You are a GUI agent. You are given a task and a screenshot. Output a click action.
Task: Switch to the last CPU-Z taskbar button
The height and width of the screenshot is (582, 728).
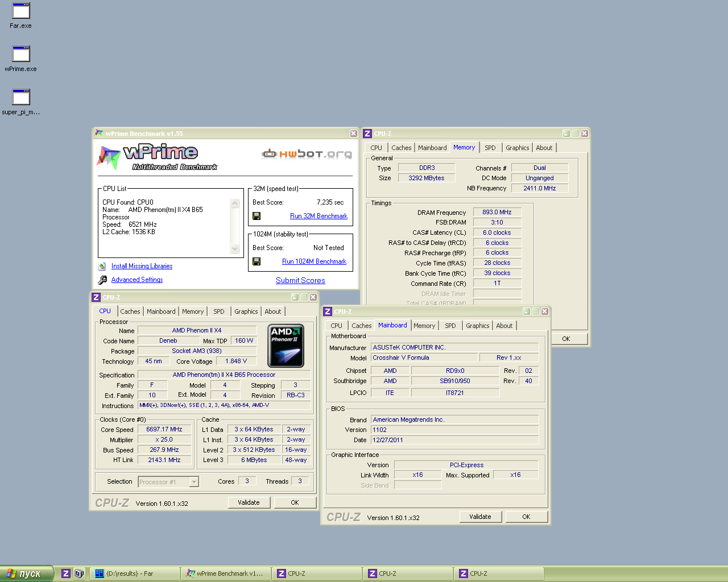(499, 573)
